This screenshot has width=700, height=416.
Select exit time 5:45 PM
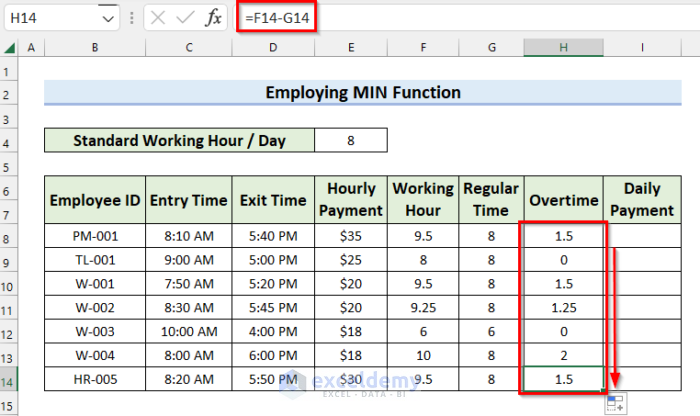click(273, 308)
